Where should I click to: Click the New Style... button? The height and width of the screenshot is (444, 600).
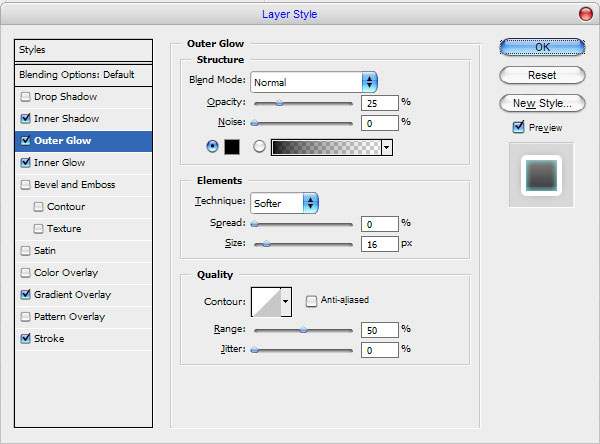[x=542, y=103]
